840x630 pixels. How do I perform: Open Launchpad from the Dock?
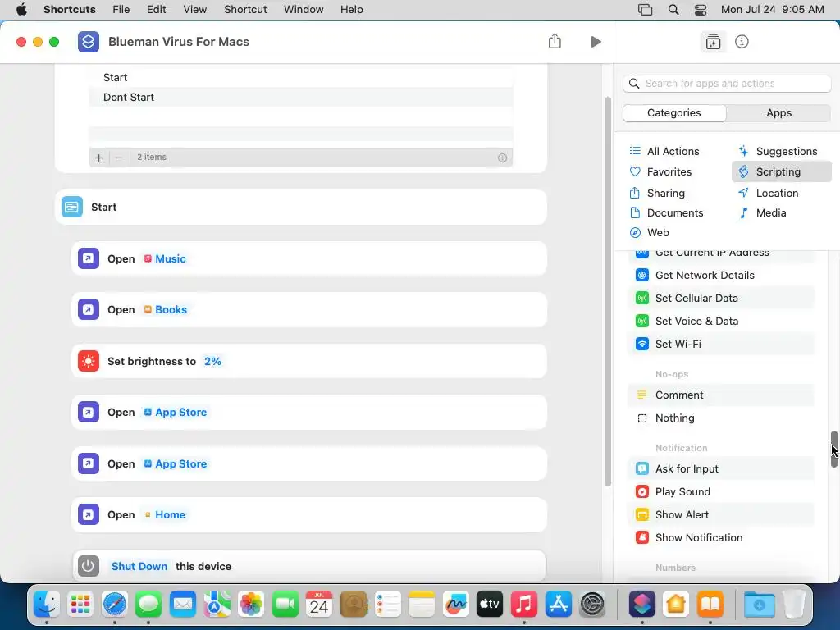coord(80,605)
